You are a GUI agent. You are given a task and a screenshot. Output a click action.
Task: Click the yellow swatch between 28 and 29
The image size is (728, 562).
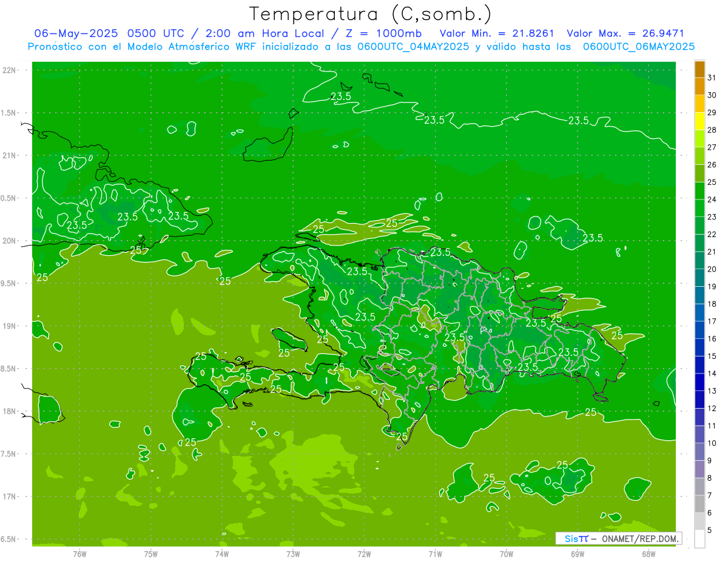(699, 122)
